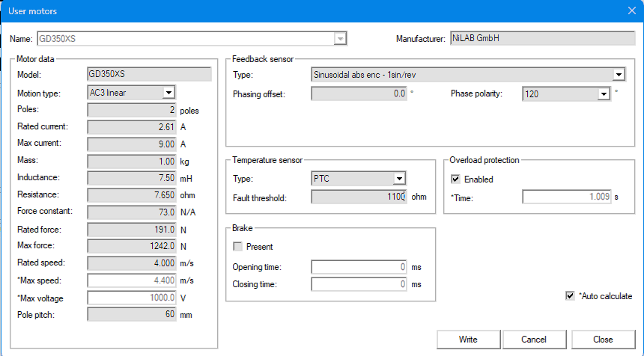The width and height of the screenshot is (644, 356).
Task: Focus the brake Opening time field
Action: [359, 267]
